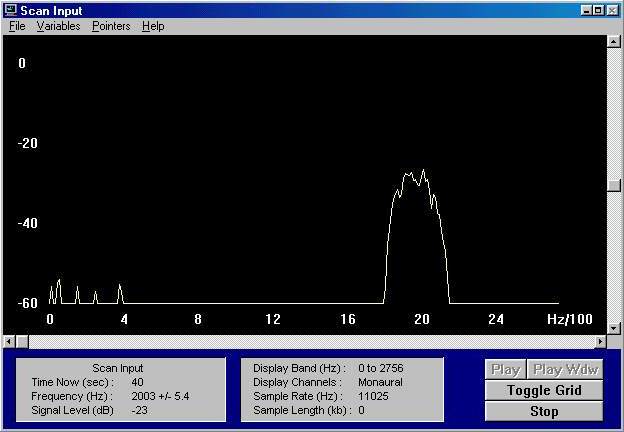Close the Scan Input window
The height and width of the screenshot is (432, 624).
[612, 11]
